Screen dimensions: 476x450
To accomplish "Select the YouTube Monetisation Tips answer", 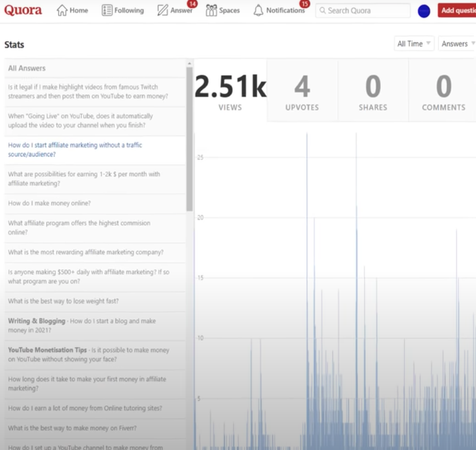I will [95, 355].
